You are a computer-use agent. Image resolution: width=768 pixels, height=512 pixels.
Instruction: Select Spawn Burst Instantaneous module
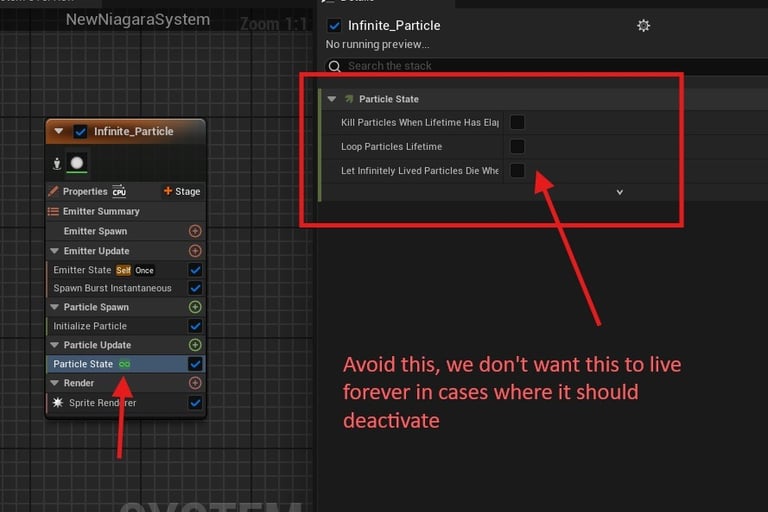(x=125, y=288)
